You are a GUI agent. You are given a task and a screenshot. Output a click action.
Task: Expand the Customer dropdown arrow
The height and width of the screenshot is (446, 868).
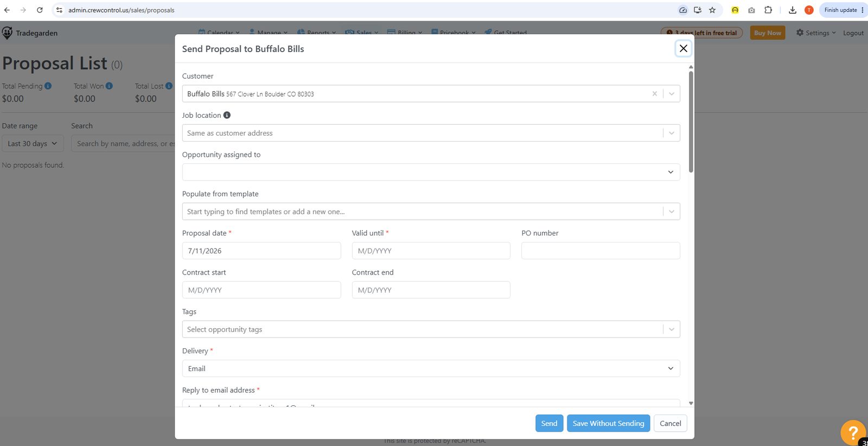pyautogui.click(x=671, y=94)
